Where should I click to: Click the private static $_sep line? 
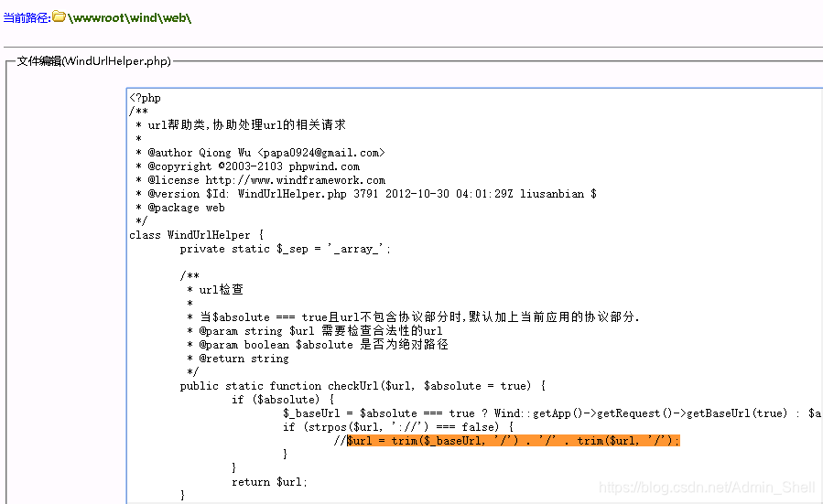click(x=285, y=249)
